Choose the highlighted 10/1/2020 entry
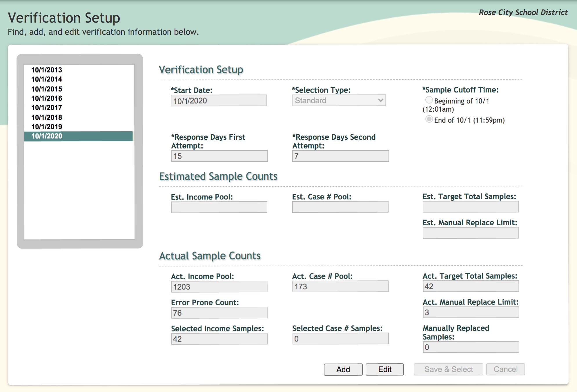 [x=47, y=136]
